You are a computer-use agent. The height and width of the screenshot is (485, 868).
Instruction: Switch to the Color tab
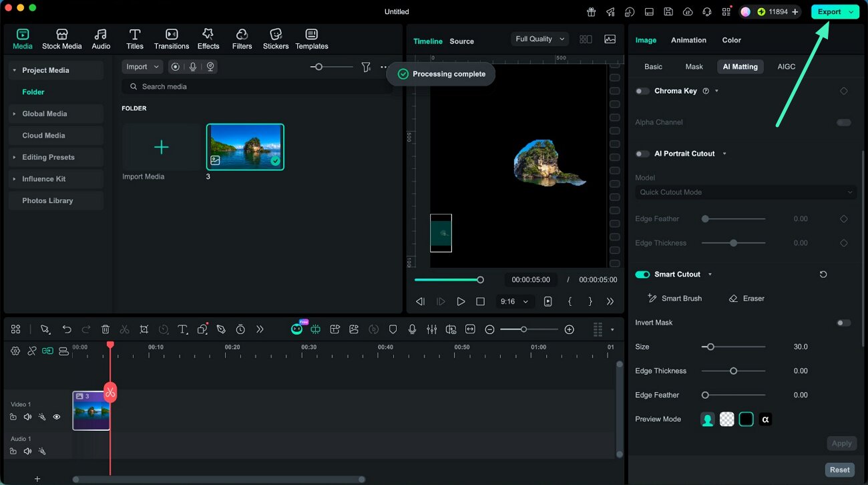pos(731,40)
